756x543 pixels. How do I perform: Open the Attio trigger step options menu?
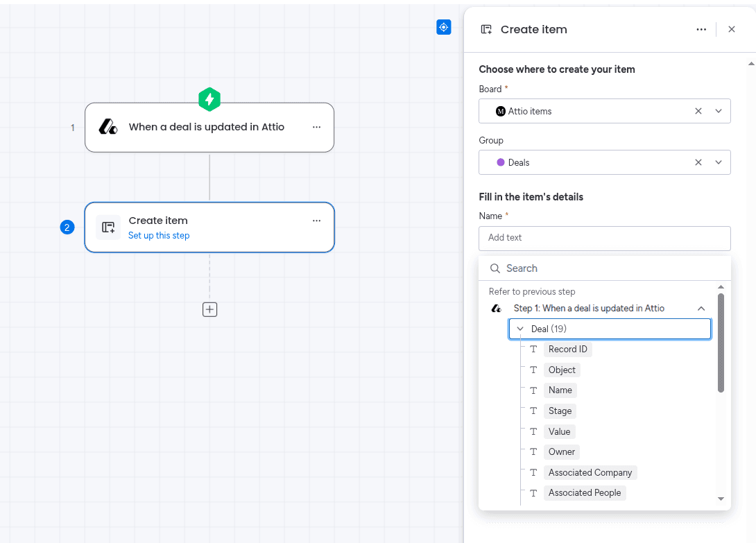(316, 127)
